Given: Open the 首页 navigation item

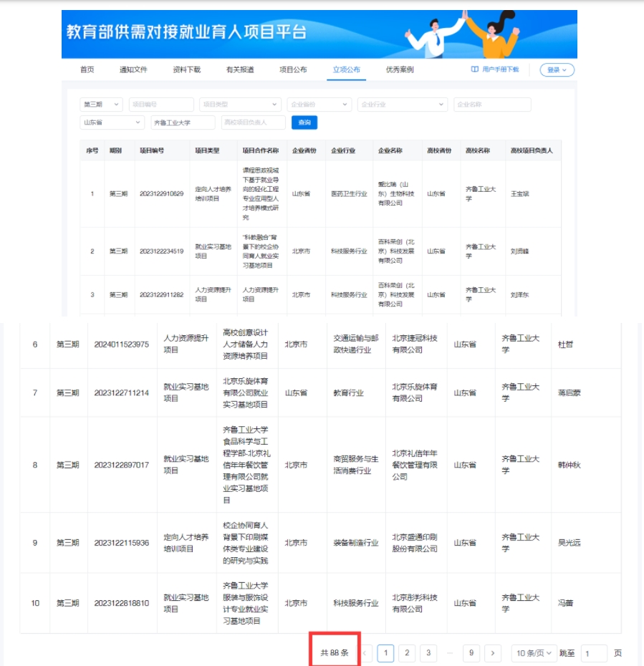Looking at the screenshot, I should 87,69.
